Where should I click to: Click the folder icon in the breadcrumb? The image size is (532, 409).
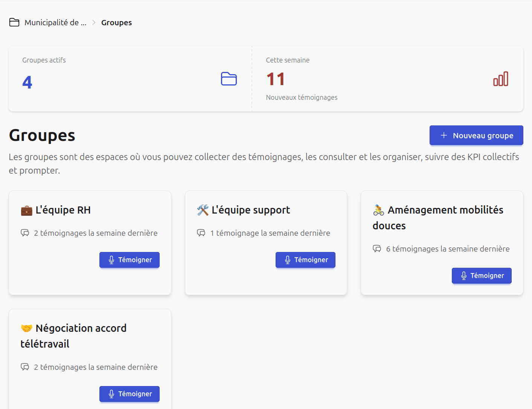(14, 22)
